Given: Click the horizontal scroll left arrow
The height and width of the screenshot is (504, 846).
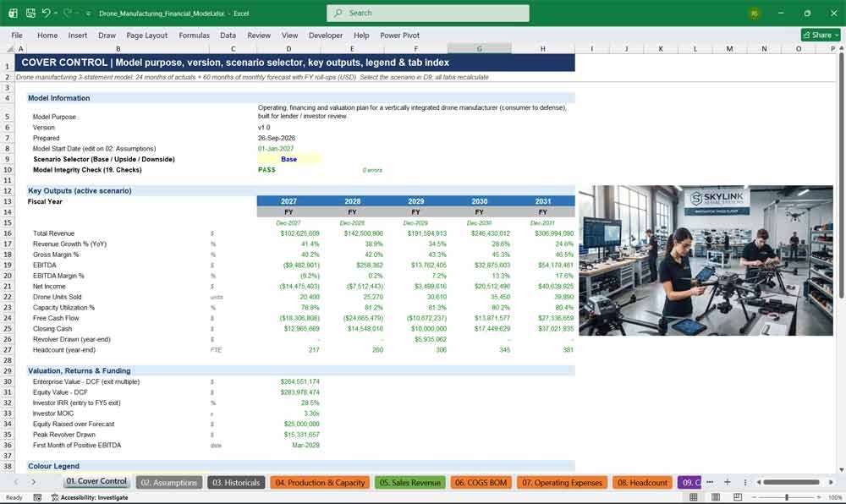Looking at the screenshot, I should click(x=758, y=482).
